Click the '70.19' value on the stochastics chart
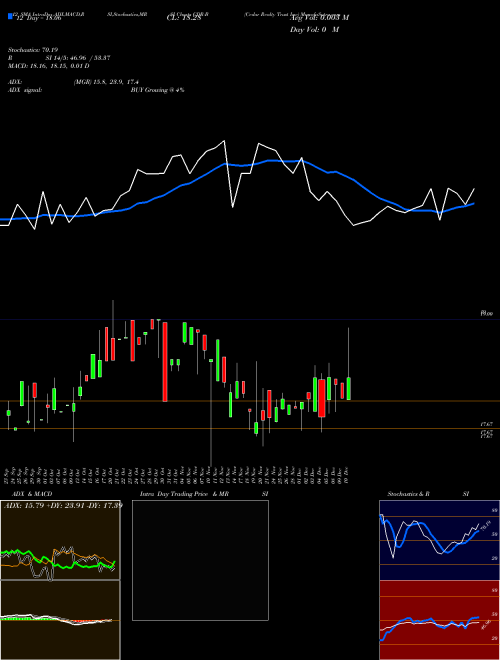Viewport: 500px width, 660px height. pyautogui.click(x=486, y=525)
